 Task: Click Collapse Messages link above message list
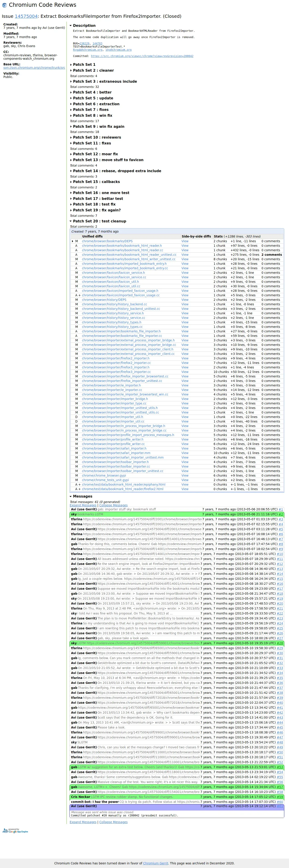[113, 505]
